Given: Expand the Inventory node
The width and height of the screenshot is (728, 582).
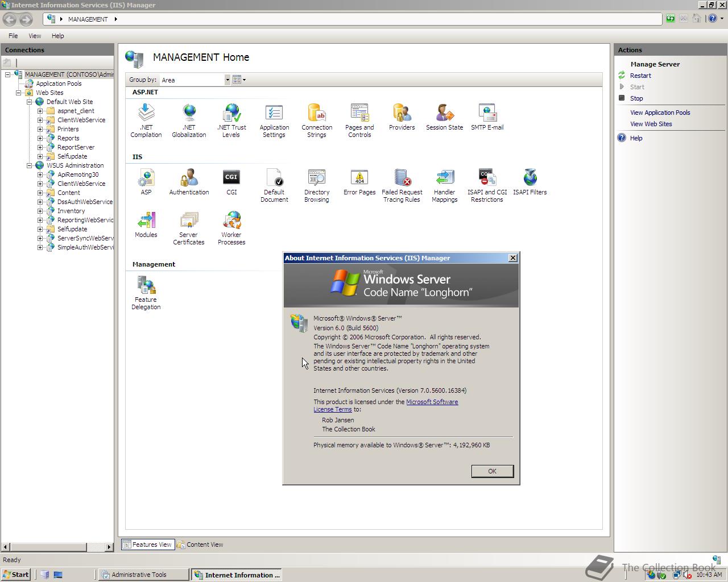Looking at the screenshot, I should (40, 211).
